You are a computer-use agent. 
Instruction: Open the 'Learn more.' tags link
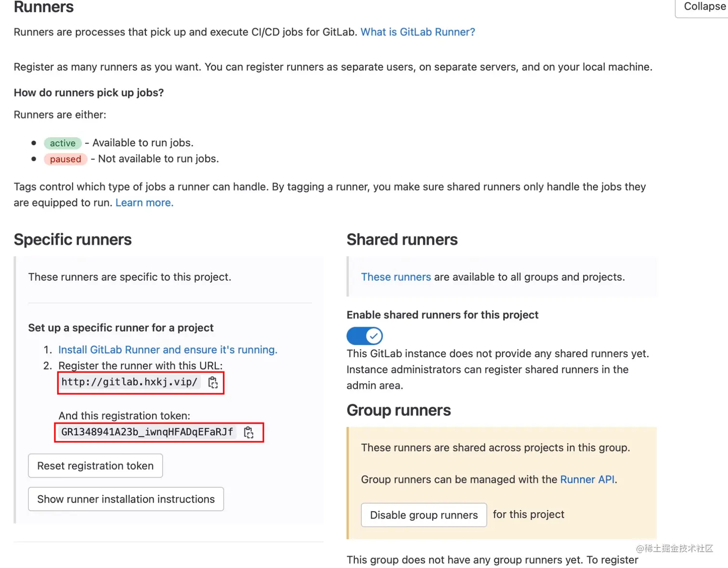click(144, 203)
